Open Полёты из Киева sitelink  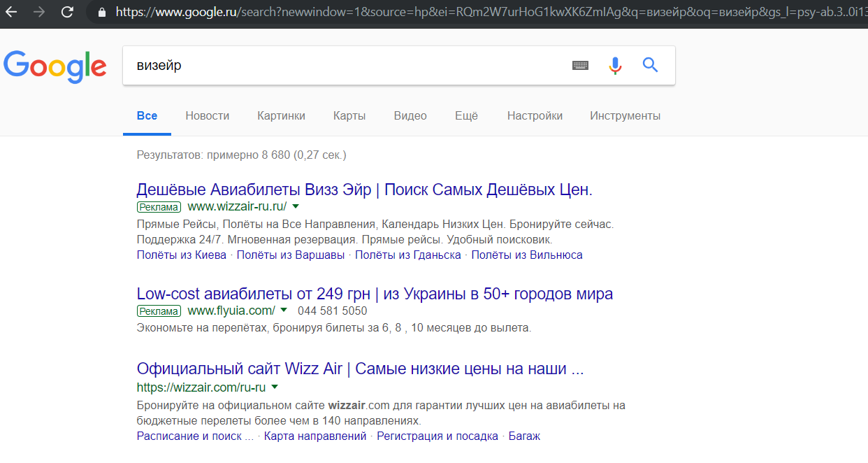tap(182, 255)
